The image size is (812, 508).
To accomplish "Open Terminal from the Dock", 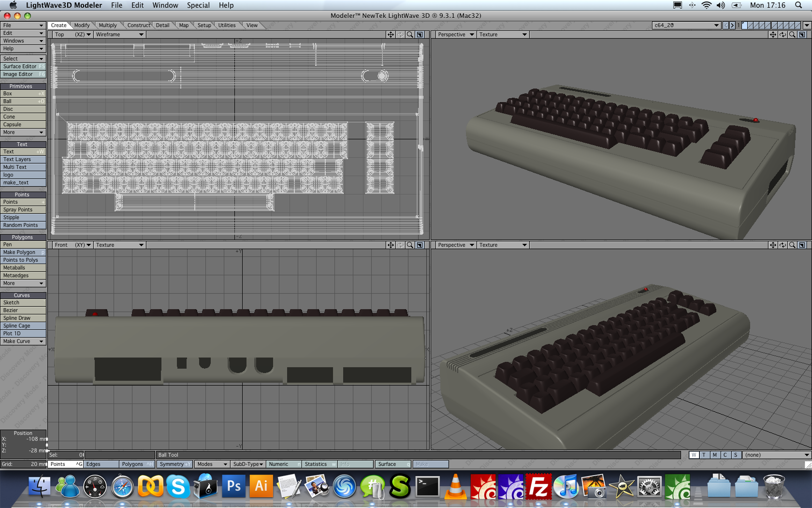I will point(428,486).
